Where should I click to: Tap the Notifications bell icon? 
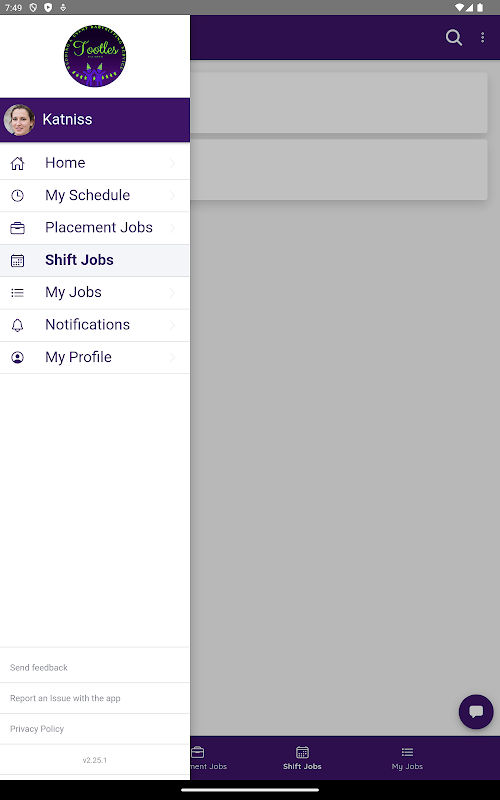coord(17,325)
